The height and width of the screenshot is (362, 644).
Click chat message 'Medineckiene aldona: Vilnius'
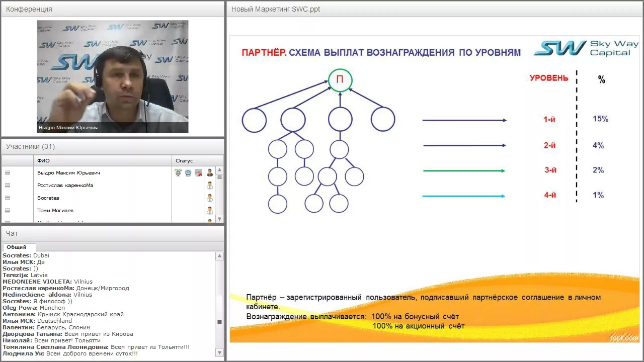(x=47, y=295)
